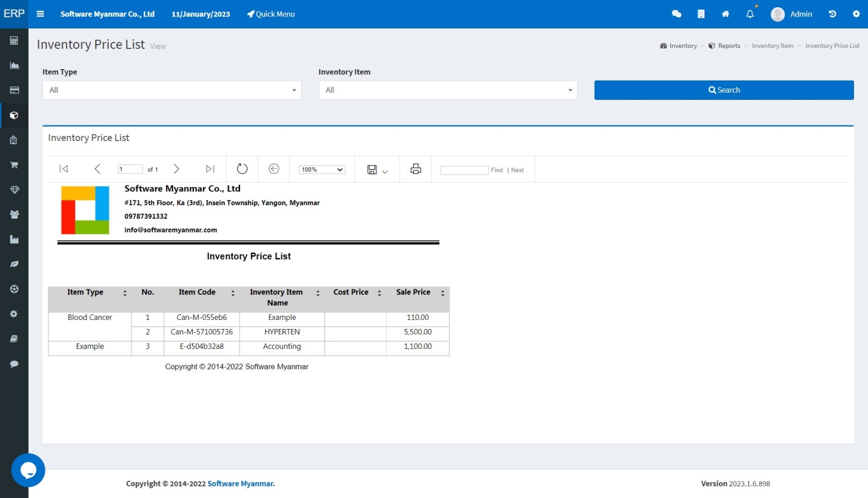The image size is (868, 498).
Task: Click the Inventory Price List breadcrumb
Action: (x=832, y=46)
